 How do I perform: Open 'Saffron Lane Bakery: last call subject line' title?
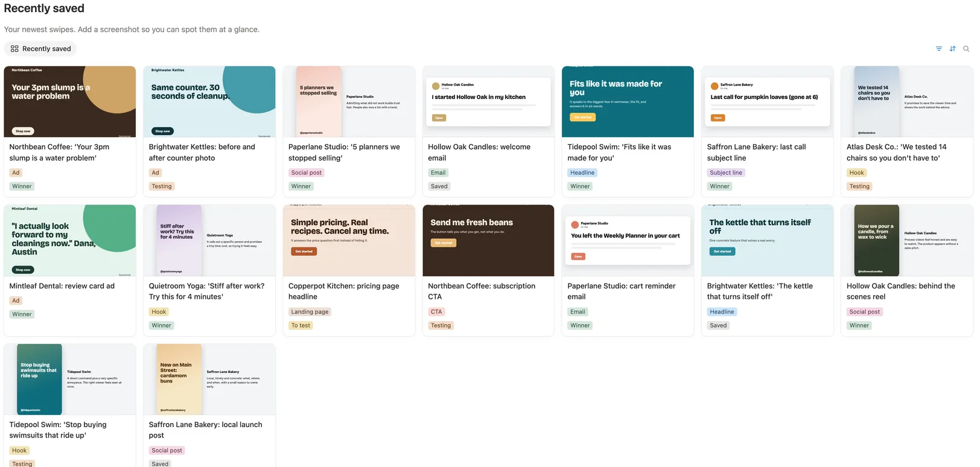(x=756, y=153)
